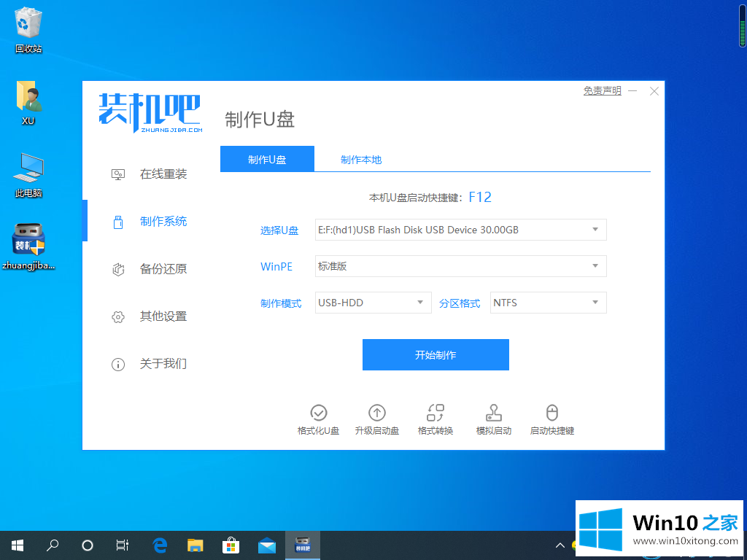The image size is (747, 560).
Task: Go to 关于我们 sidebar item
Action: pyautogui.click(x=163, y=364)
